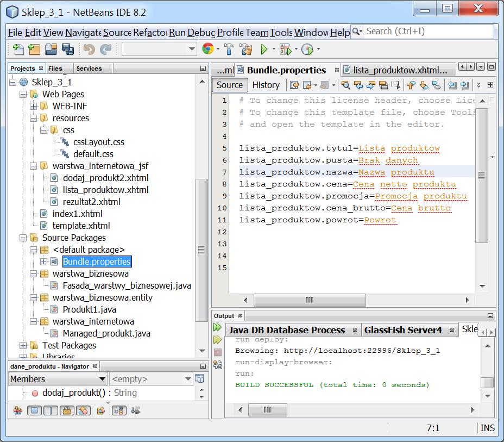Open the File menu

tap(15, 33)
